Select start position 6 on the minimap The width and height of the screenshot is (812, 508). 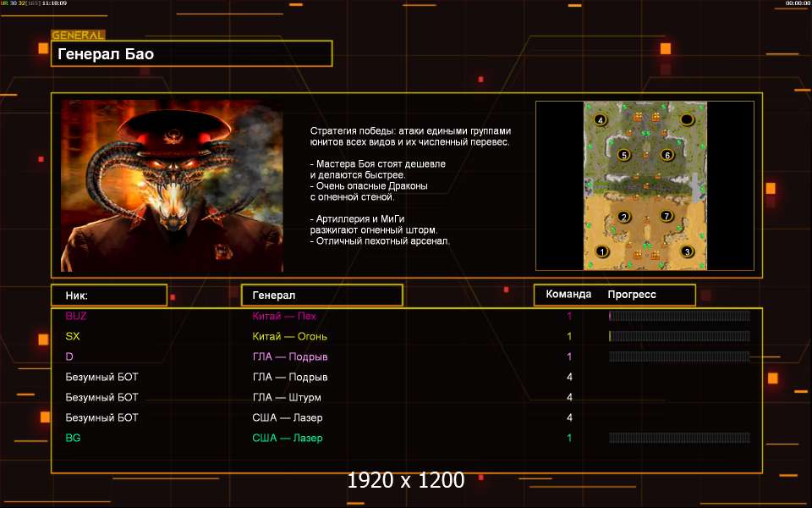(667, 154)
